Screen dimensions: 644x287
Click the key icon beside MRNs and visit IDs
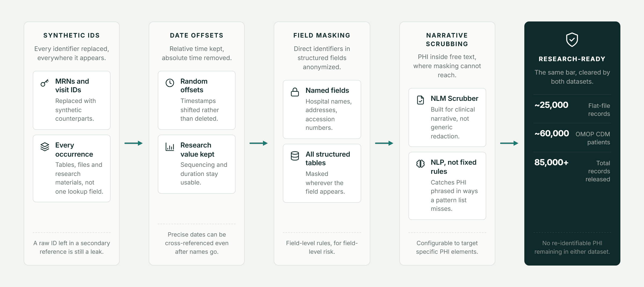pyautogui.click(x=45, y=83)
